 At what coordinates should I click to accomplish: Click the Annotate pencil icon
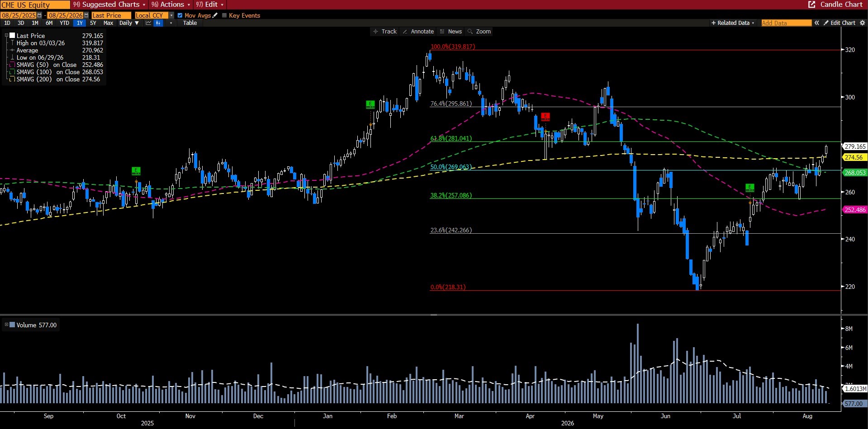405,32
